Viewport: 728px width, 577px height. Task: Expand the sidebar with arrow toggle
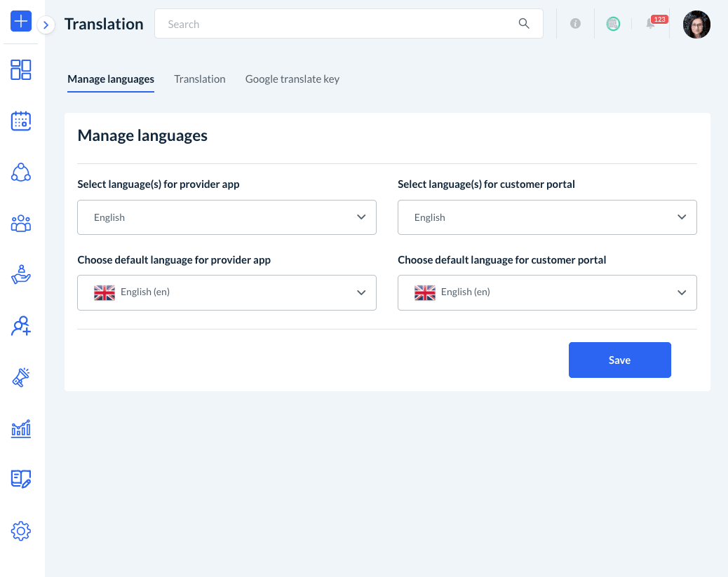(46, 25)
